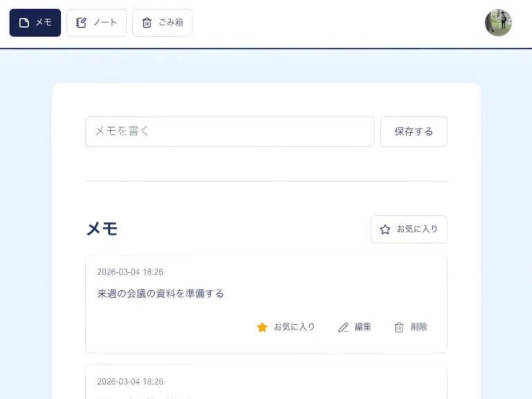Click the yellow star icon on the first memo
The width and height of the screenshot is (532, 399).
tap(262, 327)
